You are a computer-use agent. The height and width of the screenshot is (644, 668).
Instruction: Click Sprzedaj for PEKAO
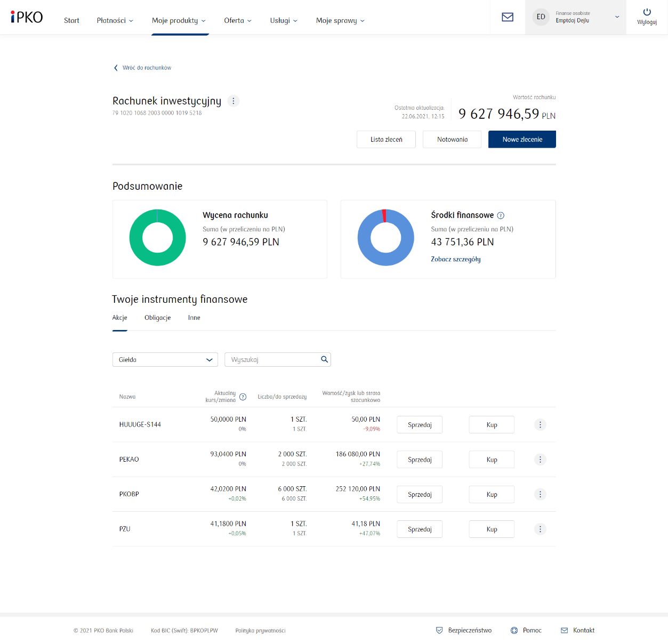[420, 460]
